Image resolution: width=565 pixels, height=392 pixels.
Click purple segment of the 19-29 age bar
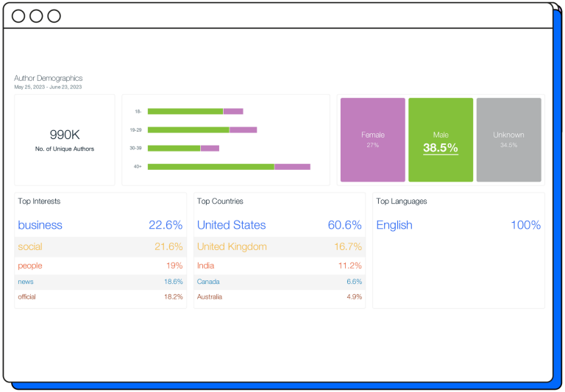point(243,130)
